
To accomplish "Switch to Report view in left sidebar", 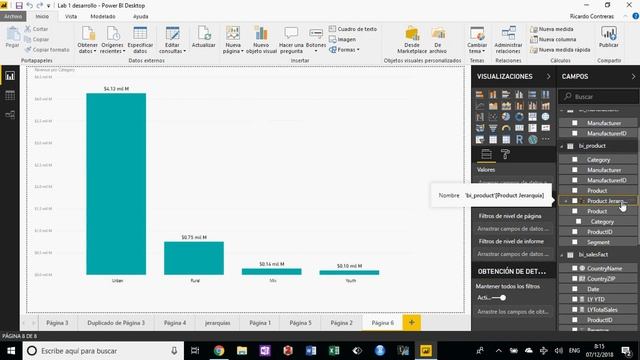I will (10, 76).
